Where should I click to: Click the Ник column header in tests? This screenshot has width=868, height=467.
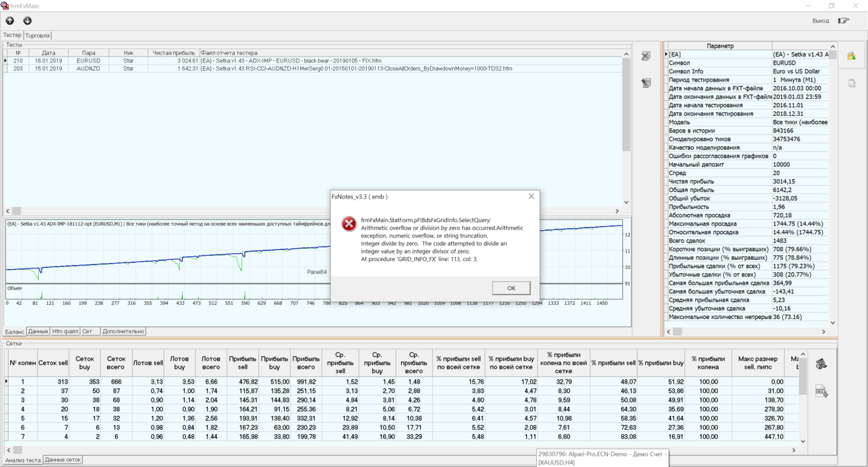pos(129,52)
